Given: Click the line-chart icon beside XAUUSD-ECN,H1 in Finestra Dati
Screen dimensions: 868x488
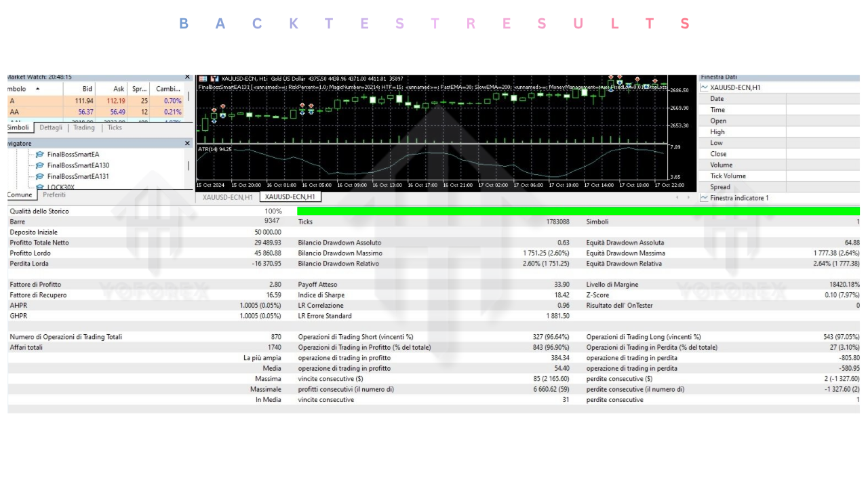Looking at the screenshot, I should [x=705, y=87].
